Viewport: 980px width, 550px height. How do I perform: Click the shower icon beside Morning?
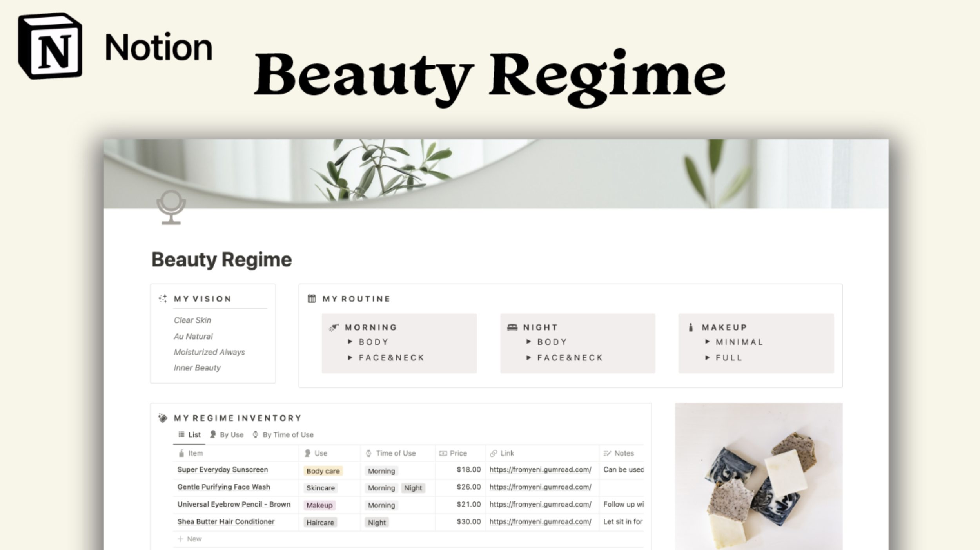[x=334, y=327]
